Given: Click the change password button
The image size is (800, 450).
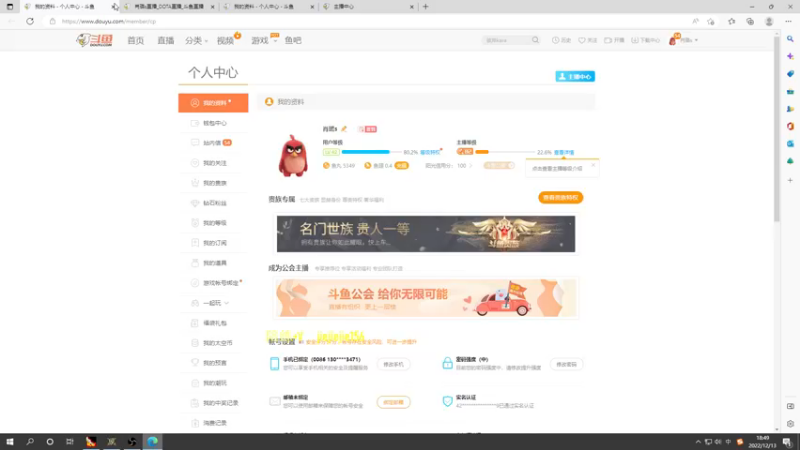Looking at the screenshot, I should (x=566, y=364).
